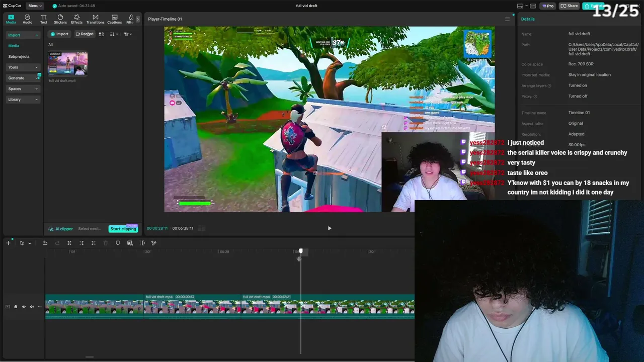
Task: Select the clip labeled 00:00:00:13
Action: tap(193, 306)
